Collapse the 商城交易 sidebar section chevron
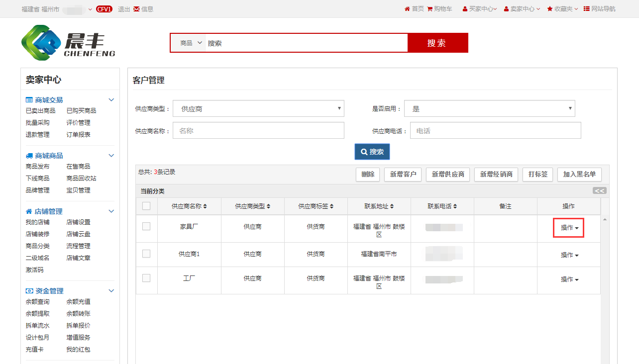Image resolution: width=639 pixels, height=364 pixels. [x=111, y=100]
